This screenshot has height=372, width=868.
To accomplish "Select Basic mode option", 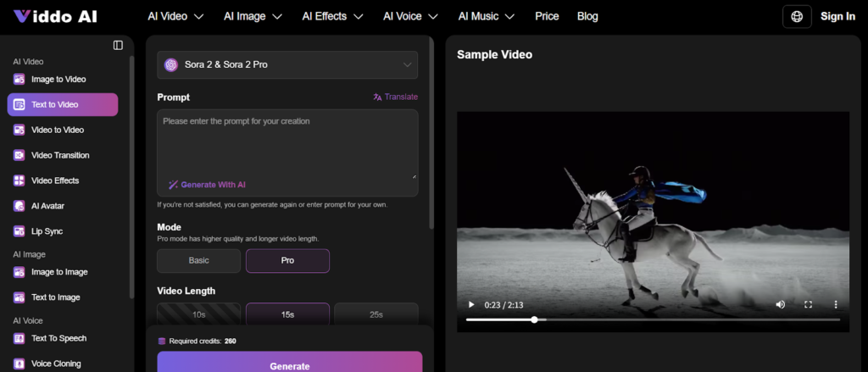I will pyautogui.click(x=198, y=260).
